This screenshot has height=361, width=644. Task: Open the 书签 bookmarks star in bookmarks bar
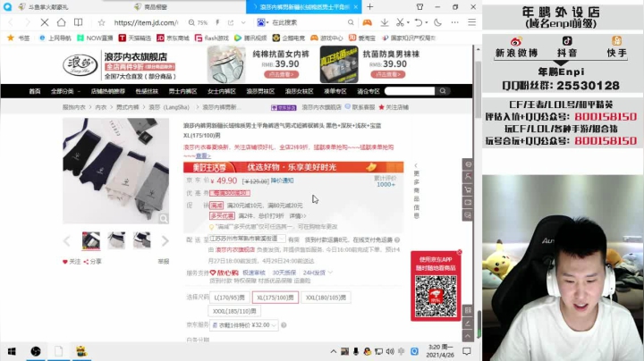click(x=19, y=38)
